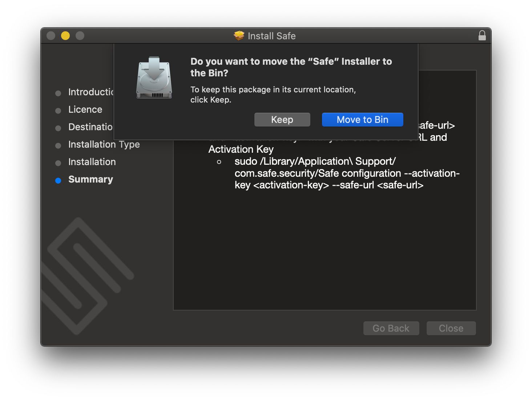The width and height of the screenshot is (532, 400).
Task: Click the dialog heading about moving Safe installer
Action: [x=291, y=67]
